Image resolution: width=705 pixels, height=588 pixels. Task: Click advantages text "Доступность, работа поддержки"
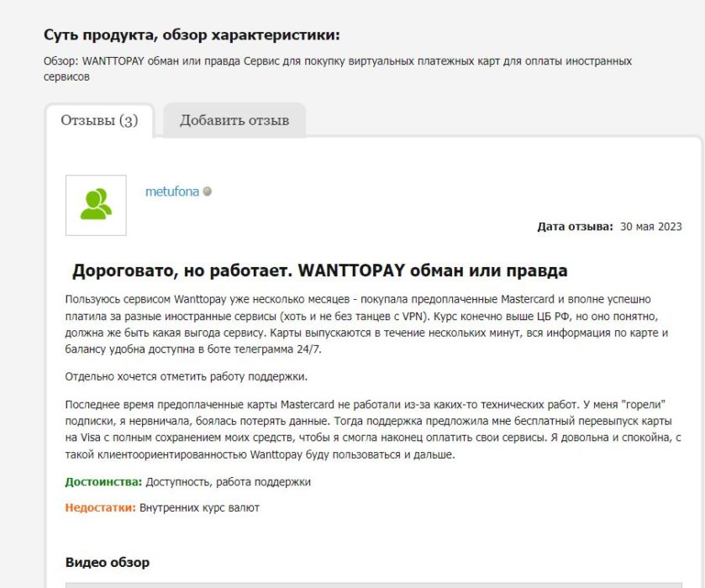tap(228, 482)
